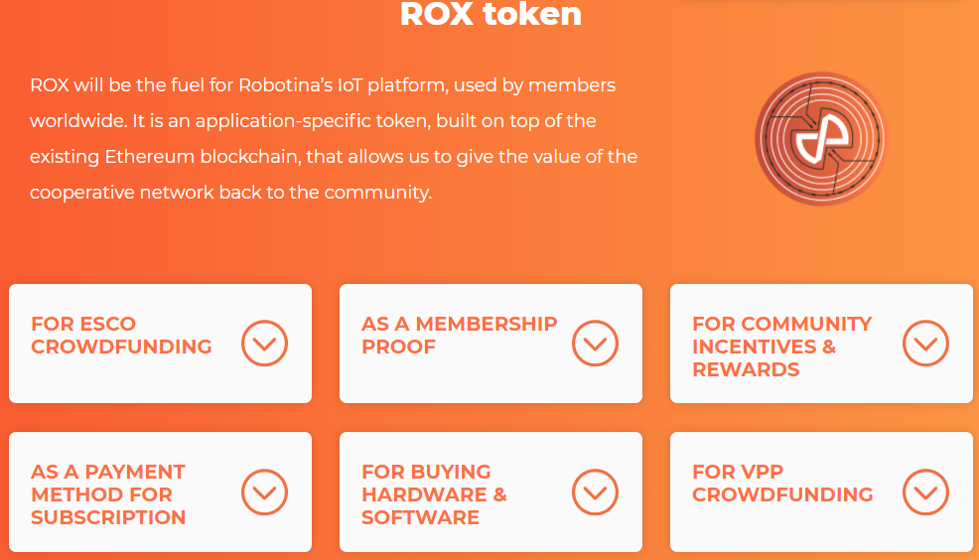979x560 pixels.
Task: Open "FOR COMMUNITY INCENTIVES & REWARDS" card title
Action: click(x=781, y=347)
